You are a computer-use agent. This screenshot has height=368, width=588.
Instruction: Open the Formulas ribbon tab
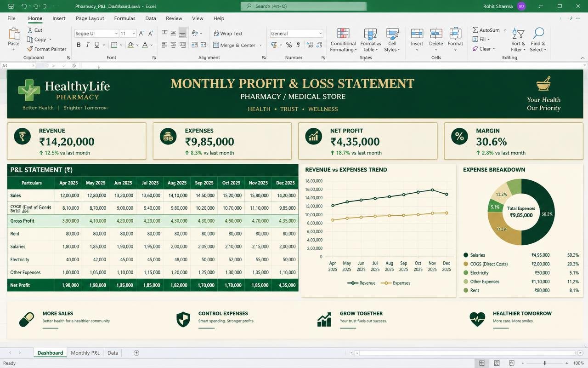(x=124, y=18)
